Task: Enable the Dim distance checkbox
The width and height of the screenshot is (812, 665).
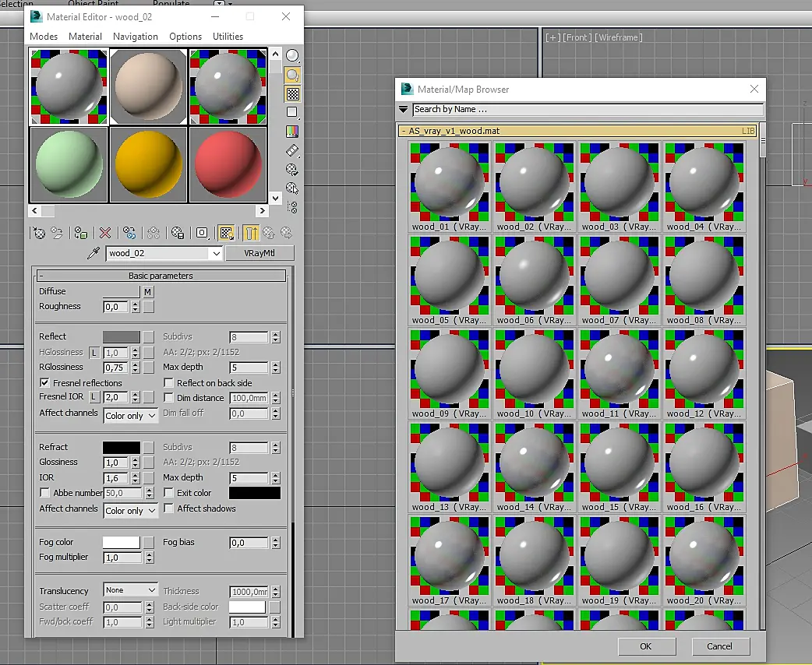Action: tap(168, 397)
